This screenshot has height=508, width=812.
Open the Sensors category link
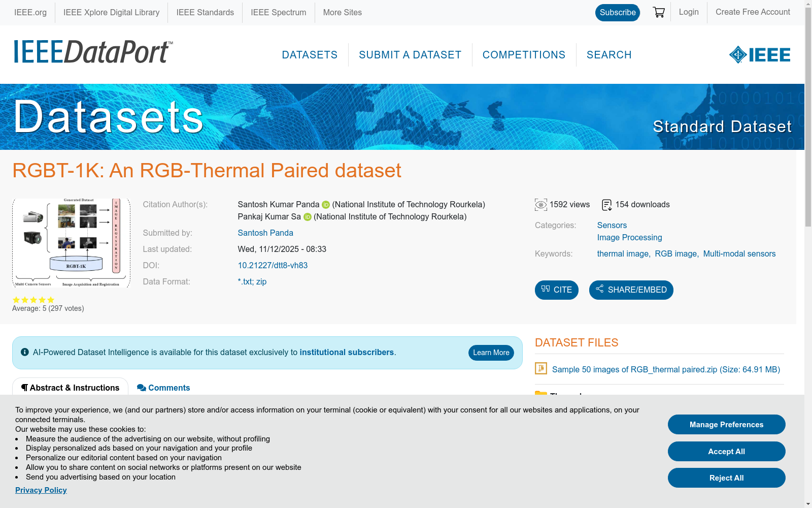coord(612,226)
